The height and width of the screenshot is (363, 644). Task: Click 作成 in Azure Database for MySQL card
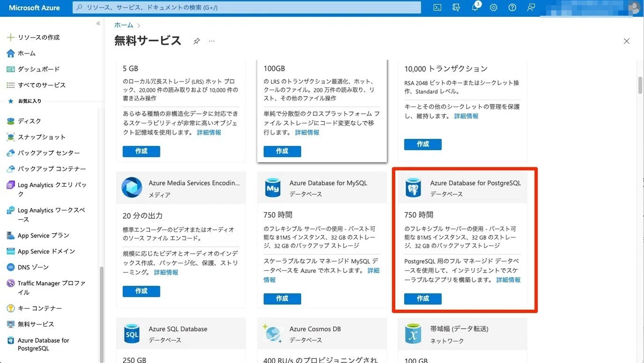[x=282, y=299]
